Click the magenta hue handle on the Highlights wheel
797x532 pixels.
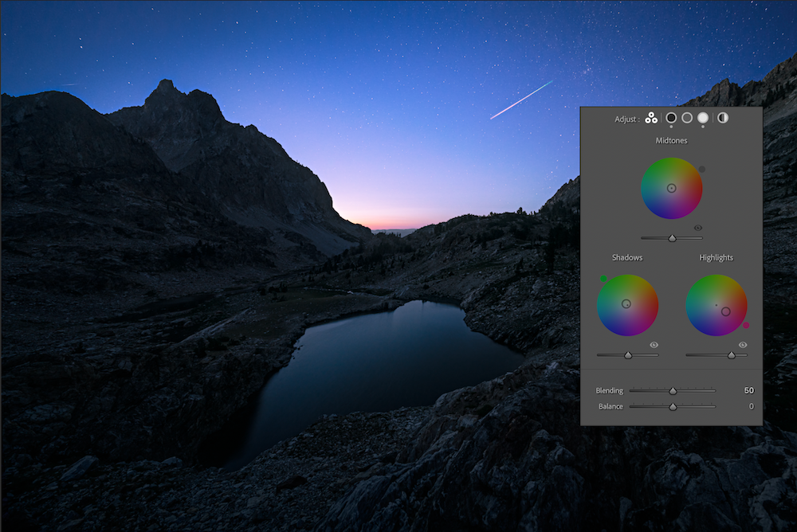click(746, 325)
